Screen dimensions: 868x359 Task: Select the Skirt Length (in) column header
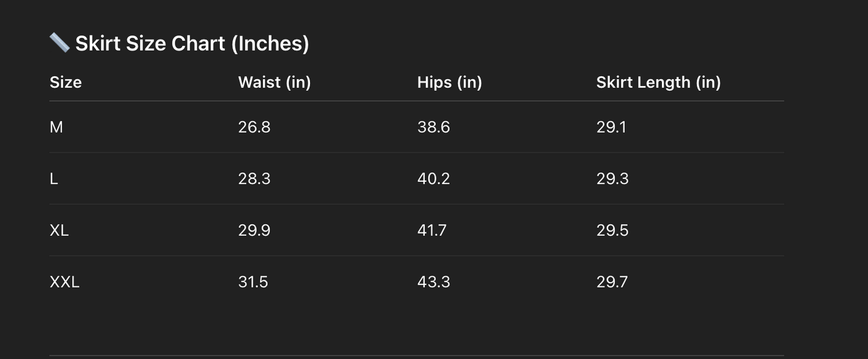(x=658, y=82)
